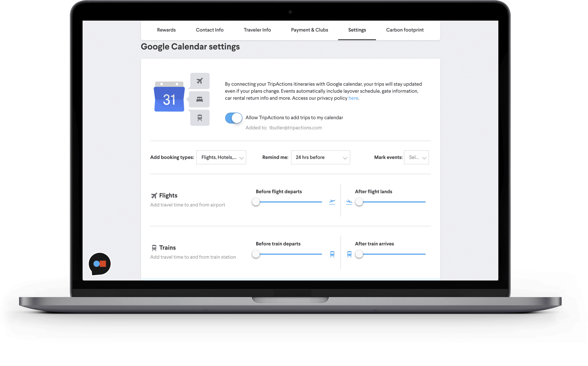Click the 'Before flight departs' label

[279, 192]
